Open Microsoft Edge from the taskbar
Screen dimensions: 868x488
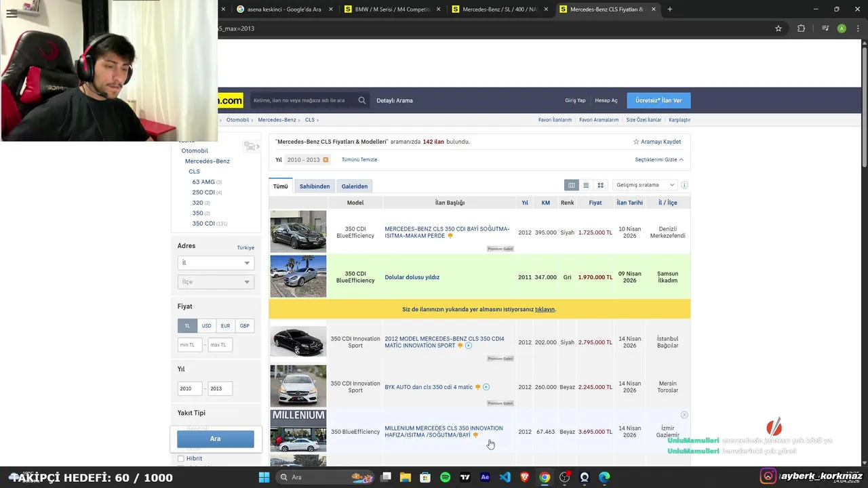point(604,477)
